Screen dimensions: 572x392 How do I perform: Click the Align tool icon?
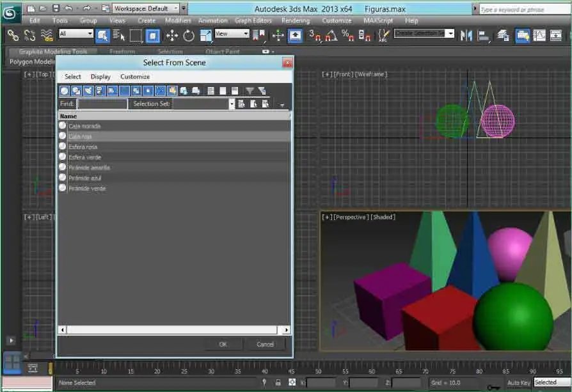[483, 35]
